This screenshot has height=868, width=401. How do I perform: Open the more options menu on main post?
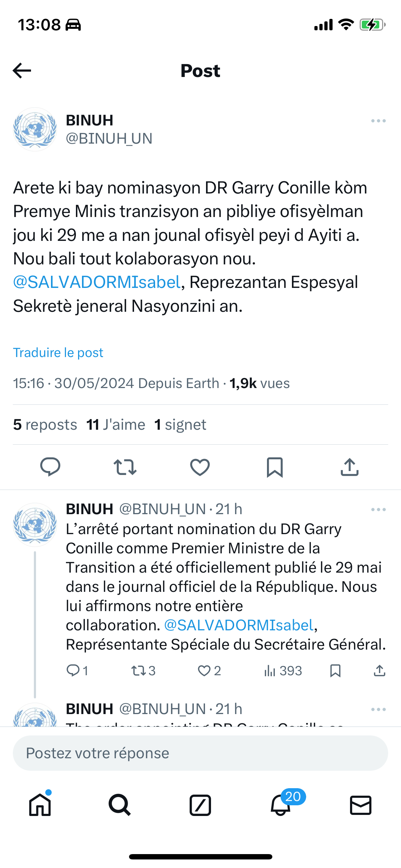tap(378, 121)
